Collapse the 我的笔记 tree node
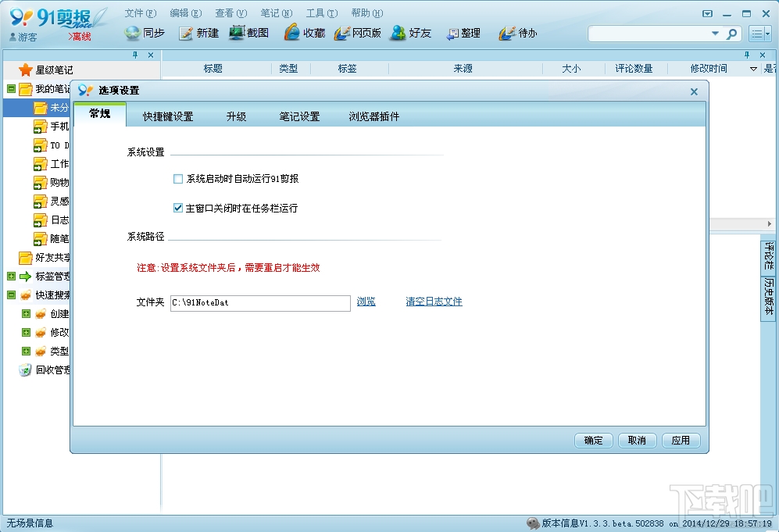This screenshot has width=779, height=532. 12,89
